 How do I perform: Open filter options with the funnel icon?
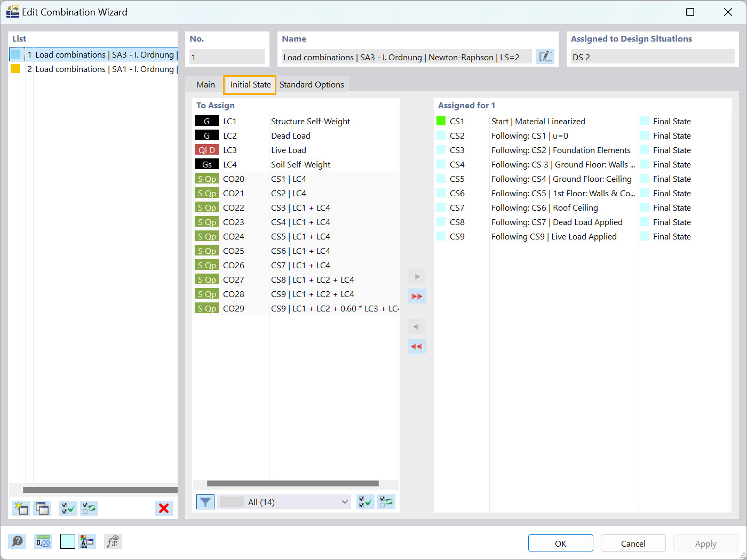[205, 501]
